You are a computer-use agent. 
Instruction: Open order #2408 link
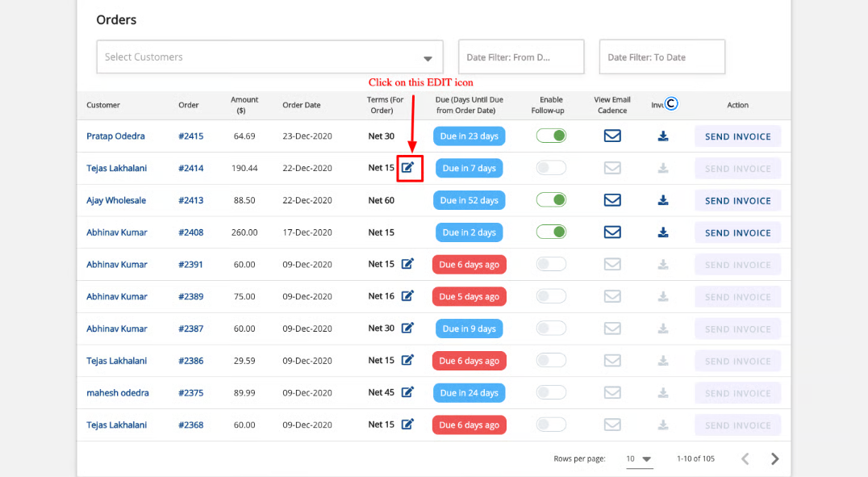(190, 232)
